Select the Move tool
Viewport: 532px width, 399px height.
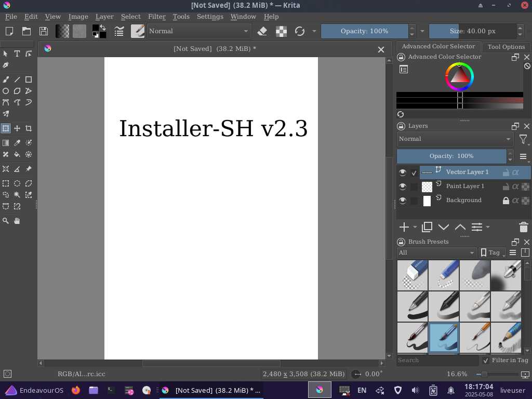(x=17, y=128)
